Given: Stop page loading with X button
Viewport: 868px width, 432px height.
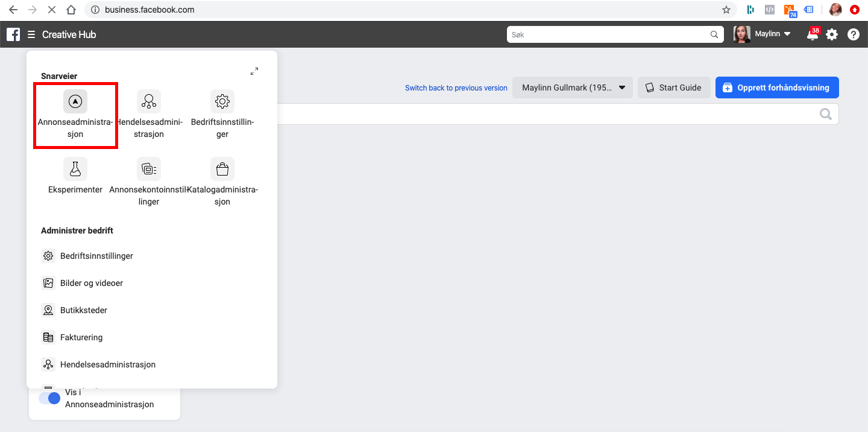Looking at the screenshot, I should 52,10.
